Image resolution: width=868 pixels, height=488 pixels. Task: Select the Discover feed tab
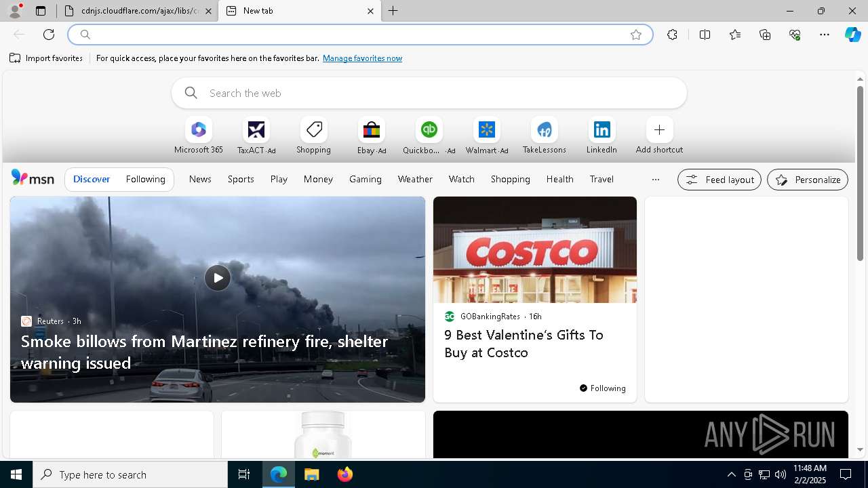tap(92, 179)
